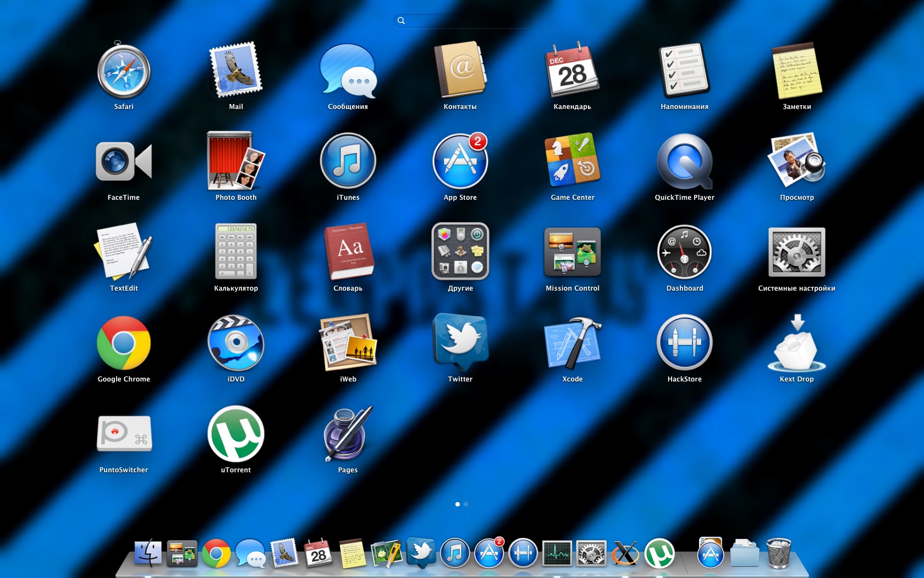Open uTorrent in the Dock

point(659,553)
